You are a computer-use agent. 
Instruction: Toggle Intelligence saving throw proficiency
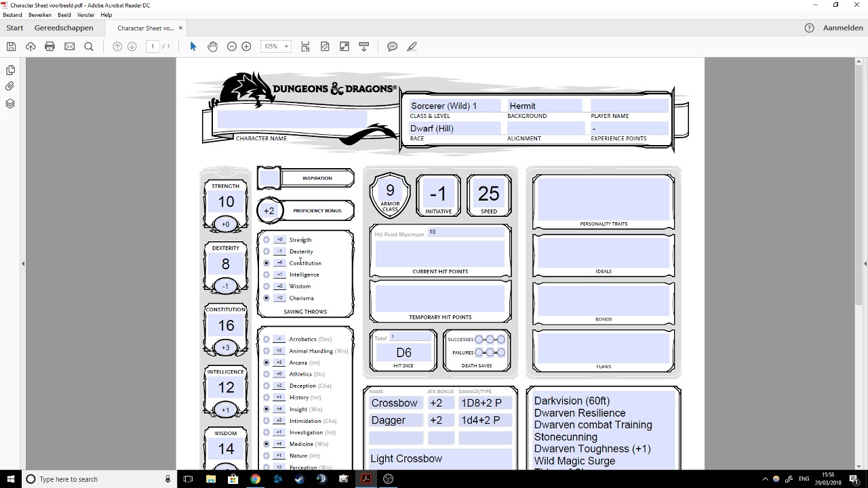click(x=267, y=274)
